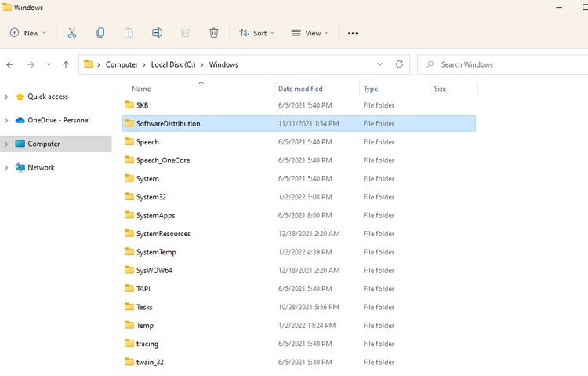This screenshot has height=376, width=588.
Task: Open the Sort dropdown menu
Action: point(257,33)
